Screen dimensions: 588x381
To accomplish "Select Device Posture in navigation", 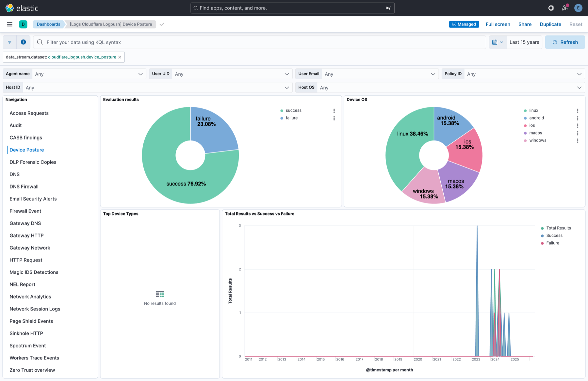I will [27, 150].
